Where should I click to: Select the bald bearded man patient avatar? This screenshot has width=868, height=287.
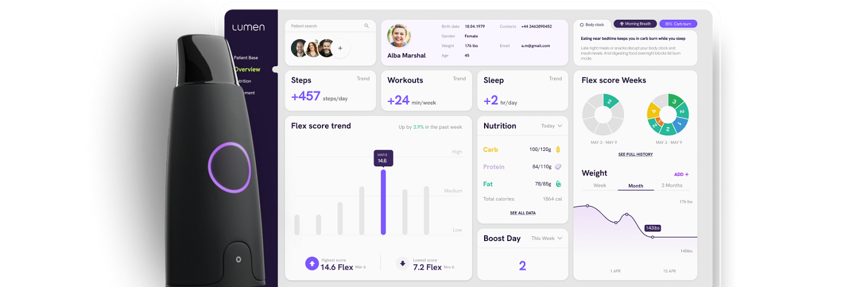[299, 48]
